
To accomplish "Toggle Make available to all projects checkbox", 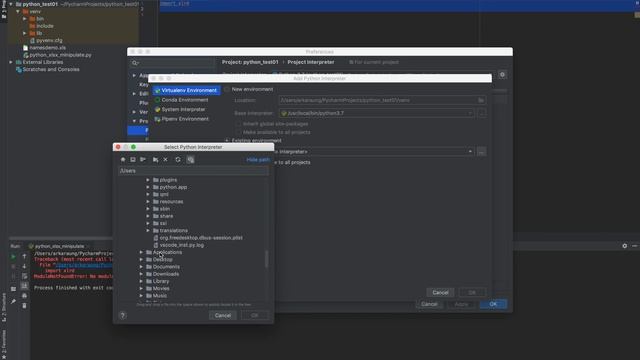I will tap(238, 132).
